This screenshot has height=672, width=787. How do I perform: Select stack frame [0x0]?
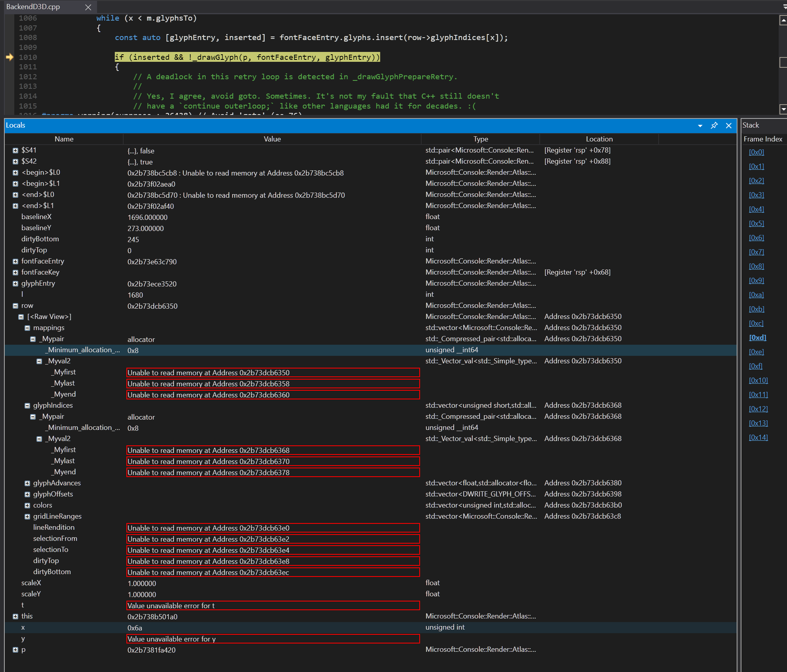coord(756,152)
